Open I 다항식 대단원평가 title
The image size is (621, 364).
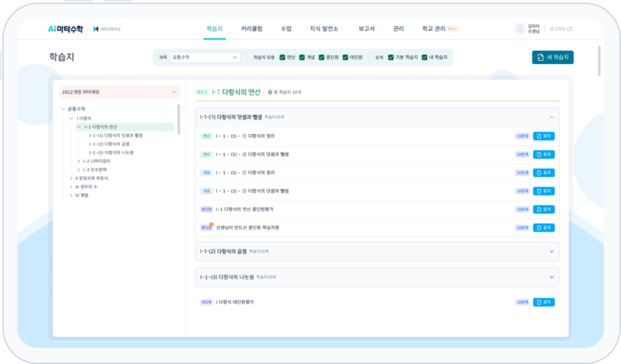pos(235,302)
